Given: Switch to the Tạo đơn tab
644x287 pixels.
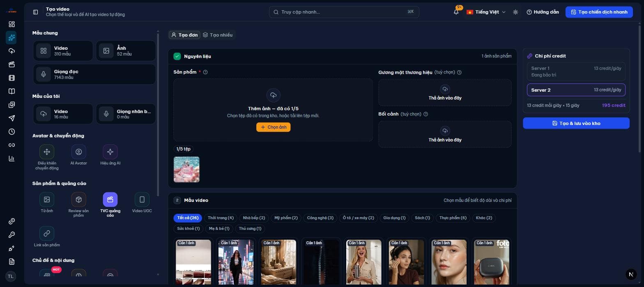Looking at the screenshot, I should click(x=184, y=35).
